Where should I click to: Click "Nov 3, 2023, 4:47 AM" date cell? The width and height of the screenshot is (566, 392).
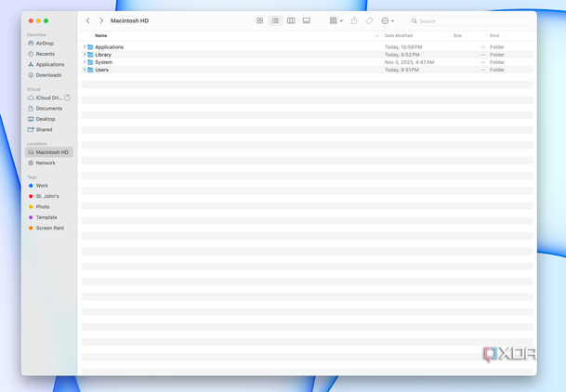coord(409,62)
